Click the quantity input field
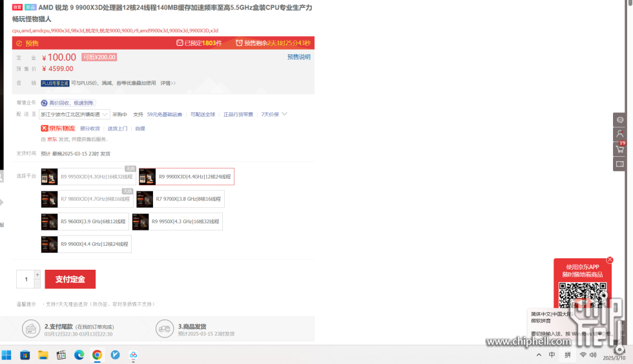Screen dimensions: 633x364 pos(25,279)
